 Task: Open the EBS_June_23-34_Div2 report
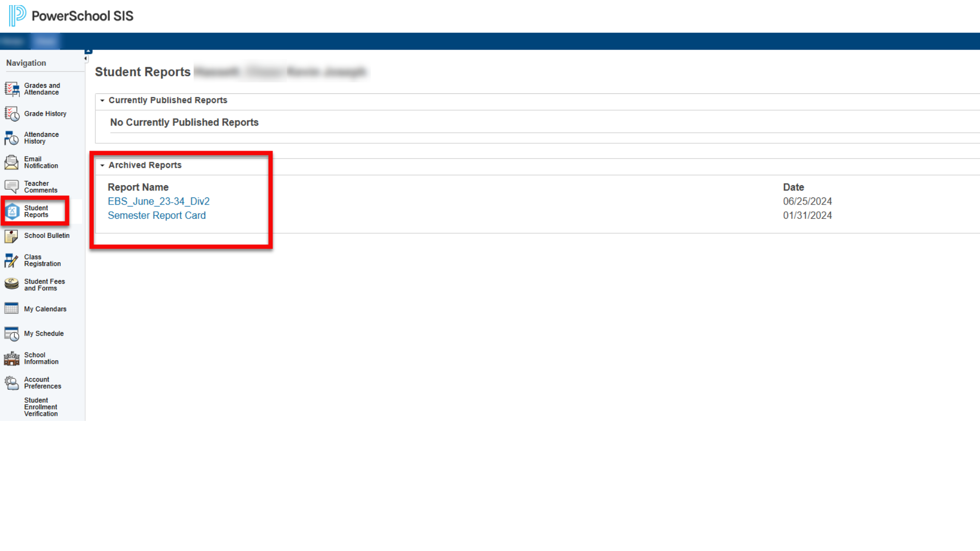(159, 202)
